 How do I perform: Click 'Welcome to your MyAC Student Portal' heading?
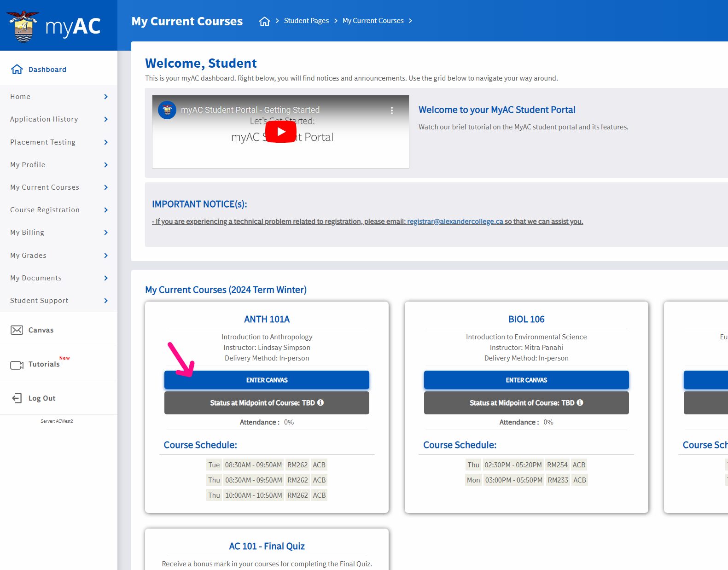pos(497,110)
